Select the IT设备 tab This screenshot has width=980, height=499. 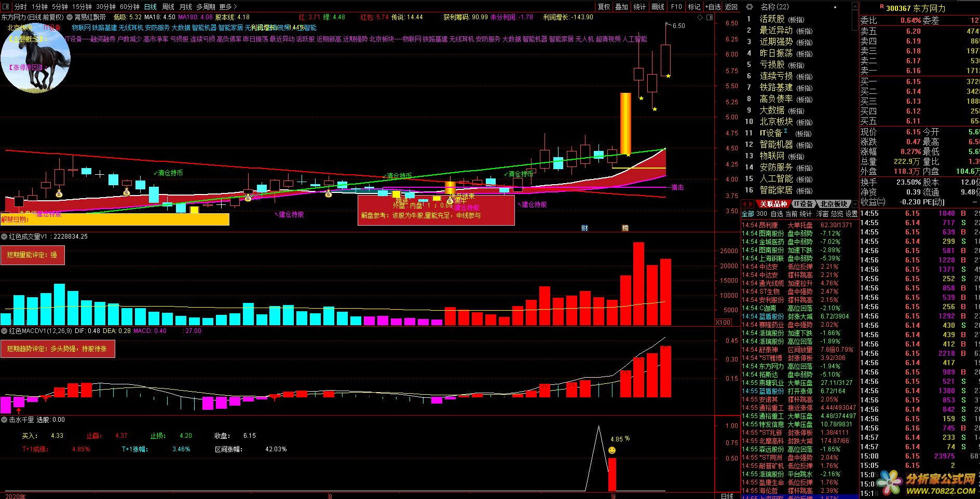click(804, 204)
